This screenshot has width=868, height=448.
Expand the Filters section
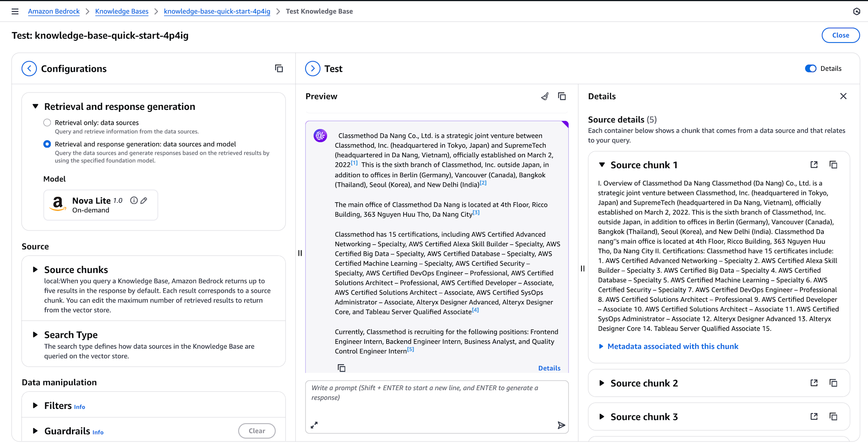36,405
